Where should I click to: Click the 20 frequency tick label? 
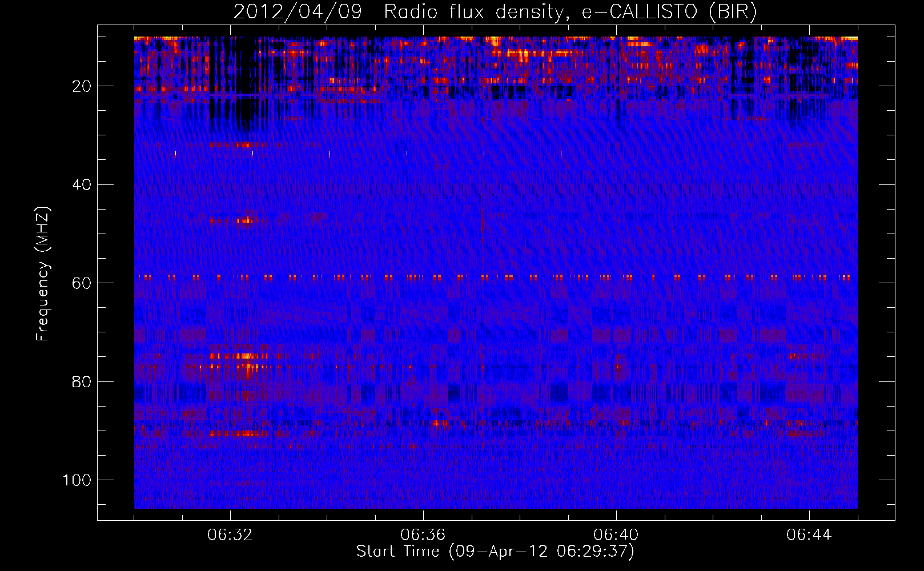[x=82, y=86]
